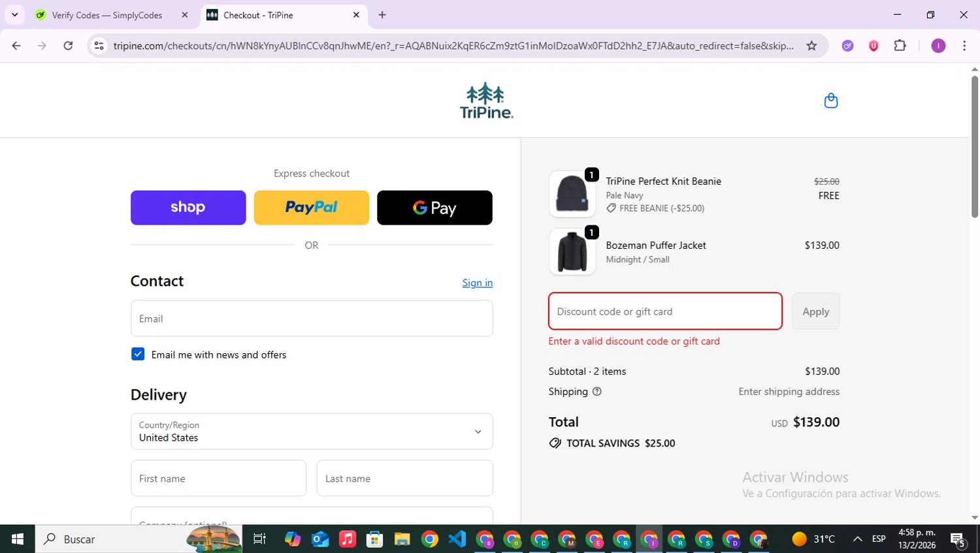Open the Windows Start menu
This screenshot has height=553, width=980.
tap(18, 539)
